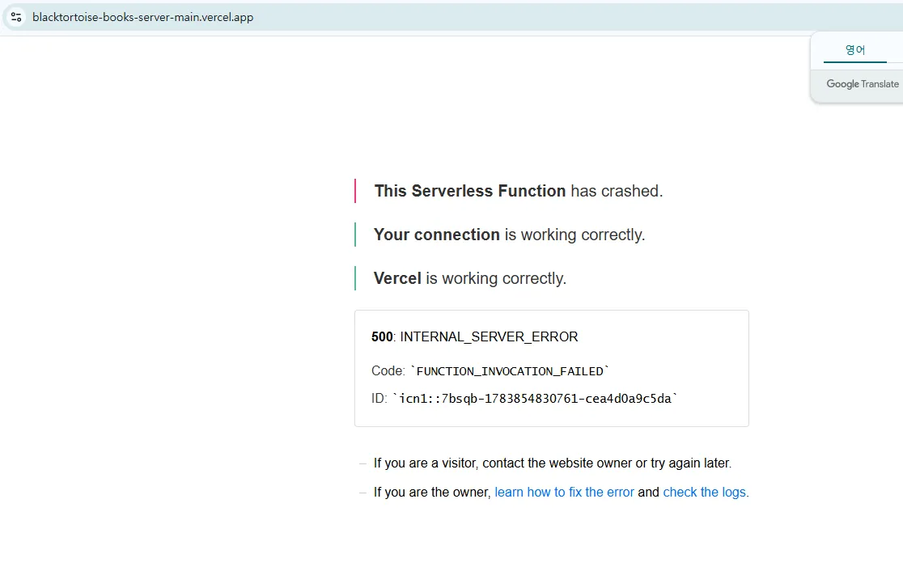Click the "Your connection is working correctly" text
The image size is (903, 588).
tap(509, 235)
